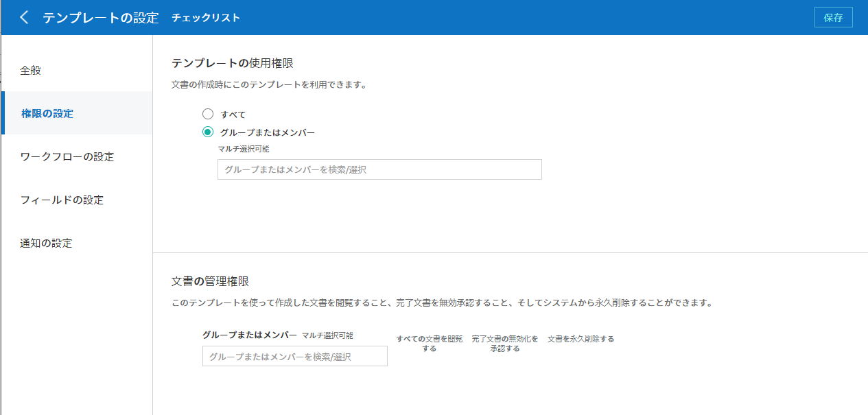Focus the template usage member search field
This screenshot has height=415, width=868.
click(x=379, y=169)
